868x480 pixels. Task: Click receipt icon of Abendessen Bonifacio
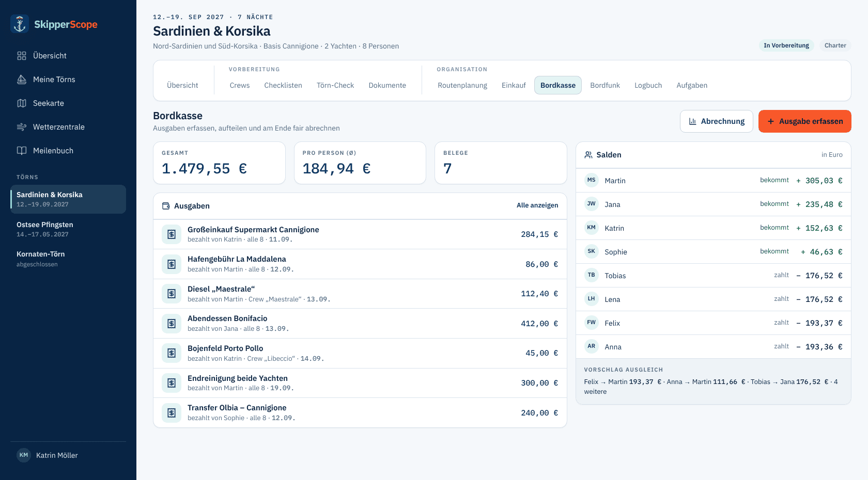(x=172, y=324)
